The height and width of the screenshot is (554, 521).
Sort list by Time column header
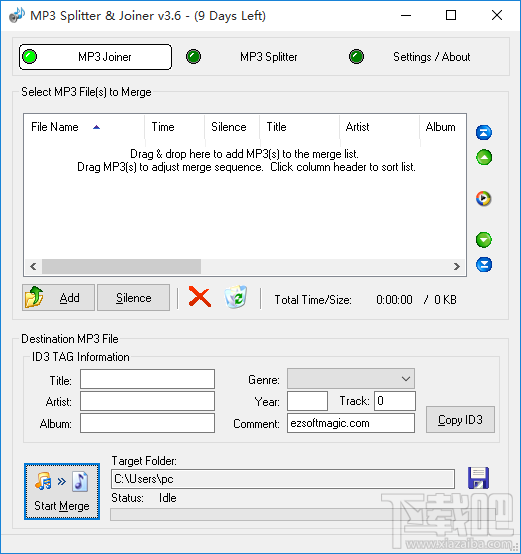pos(174,127)
